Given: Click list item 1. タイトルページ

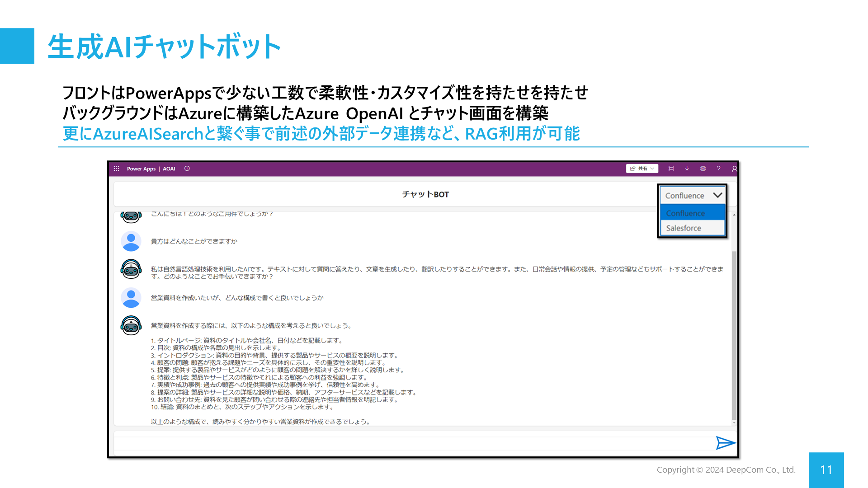Looking at the screenshot, I should click(248, 340).
